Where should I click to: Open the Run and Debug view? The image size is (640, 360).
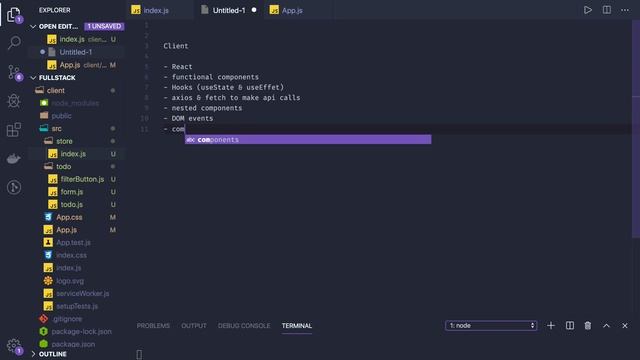(x=14, y=101)
